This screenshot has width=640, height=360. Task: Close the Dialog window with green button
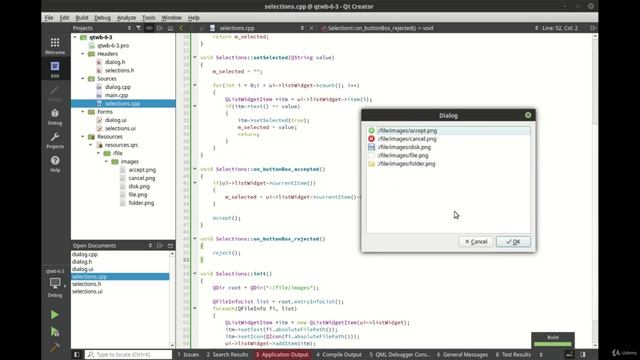pyautogui.click(x=528, y=116)
